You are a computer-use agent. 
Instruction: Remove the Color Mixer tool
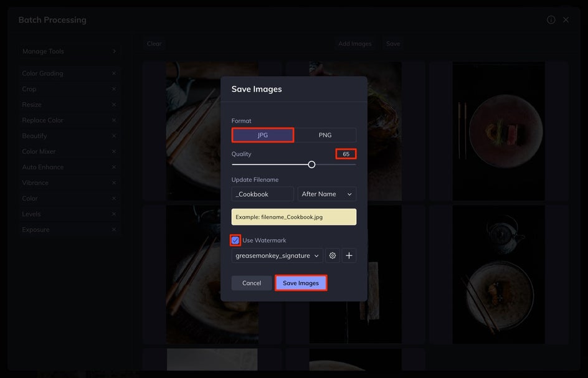tap(114, 151)
